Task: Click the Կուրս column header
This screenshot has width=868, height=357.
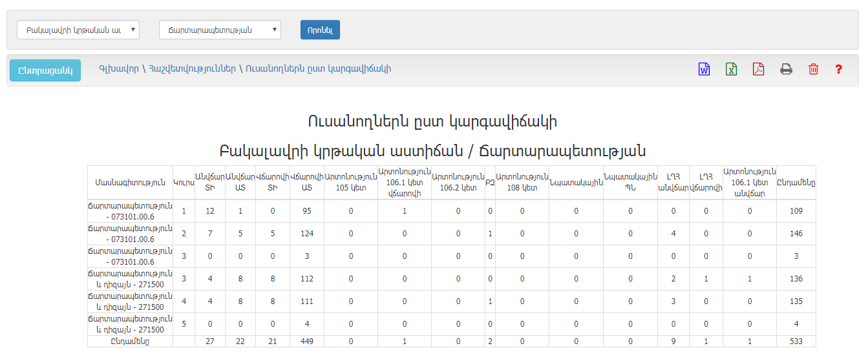Action: coord(184,183)
